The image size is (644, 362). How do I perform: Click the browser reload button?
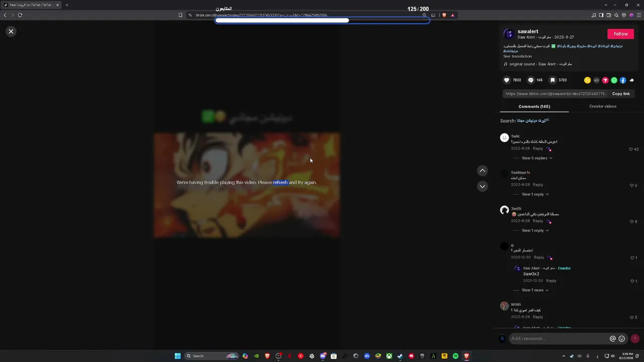[20, 15]
